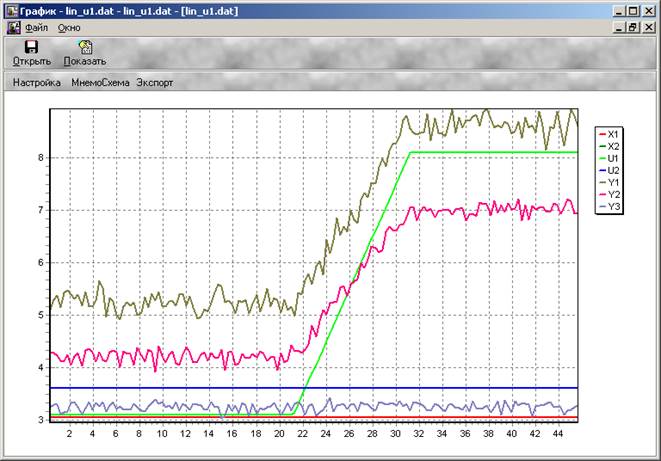
Task: Click the Y3 legend entry
Action: coord(614,207)
